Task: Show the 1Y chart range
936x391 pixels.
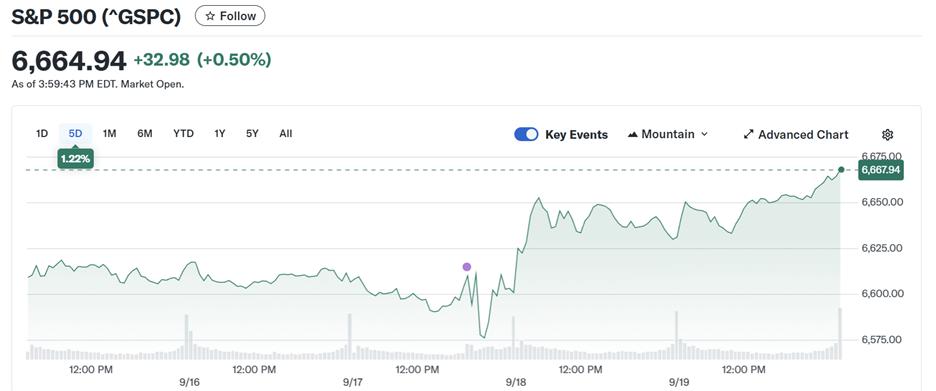Action: [x=220, y=134]
